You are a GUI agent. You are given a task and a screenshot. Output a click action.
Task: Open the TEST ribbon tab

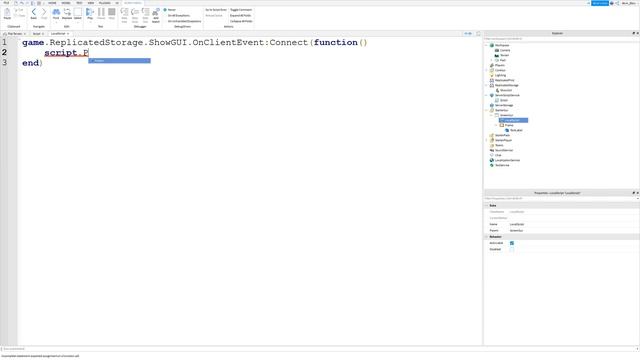79,3
